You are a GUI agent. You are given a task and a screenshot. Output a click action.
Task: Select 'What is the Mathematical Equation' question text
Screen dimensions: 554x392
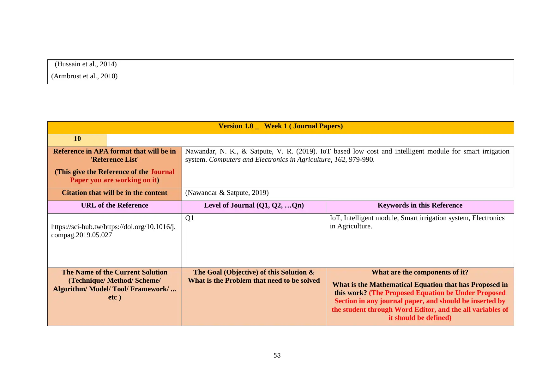click(420, 289)
